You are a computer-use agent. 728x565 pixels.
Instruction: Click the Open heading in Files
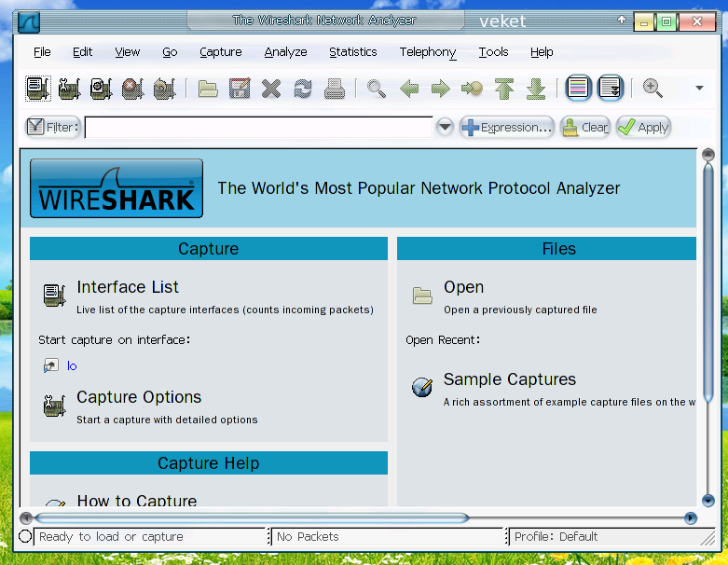pyautogui.click(x=463, y=287)
